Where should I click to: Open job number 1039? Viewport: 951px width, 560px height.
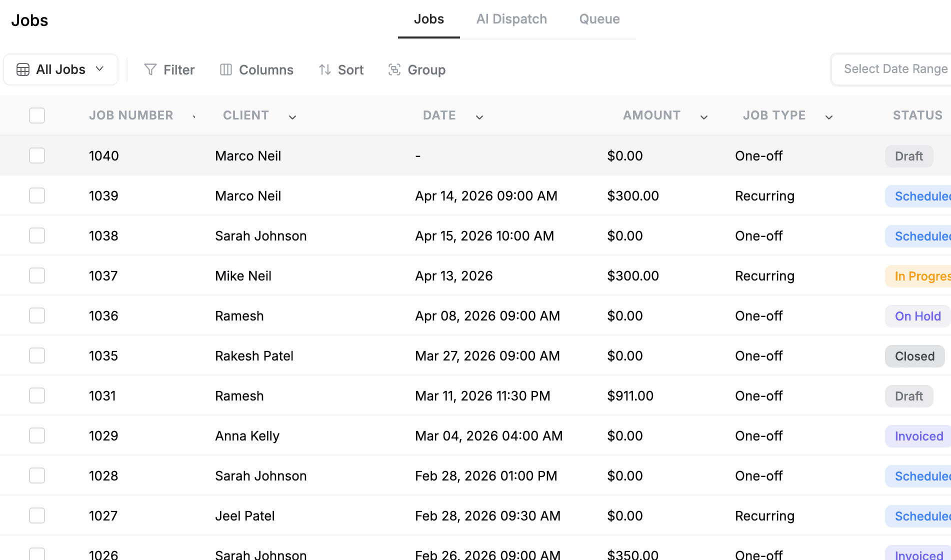point(103,196)
